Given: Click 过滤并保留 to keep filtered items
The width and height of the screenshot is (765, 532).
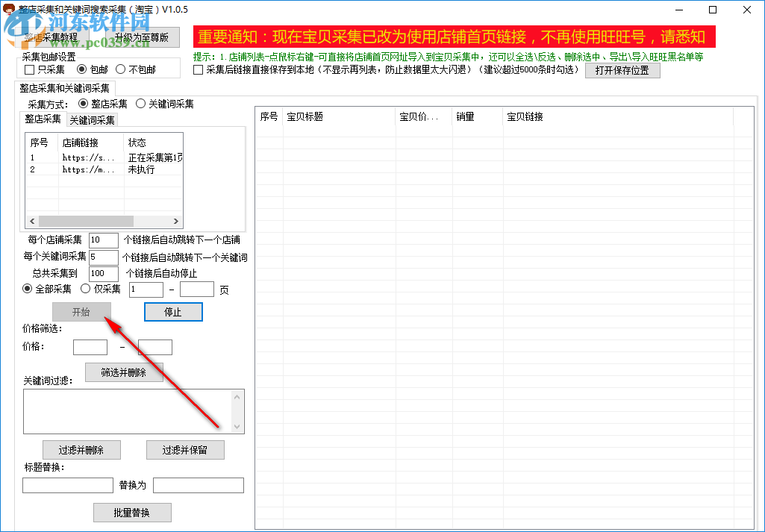Looking at the screenshot, I should [x=184, y=449].
